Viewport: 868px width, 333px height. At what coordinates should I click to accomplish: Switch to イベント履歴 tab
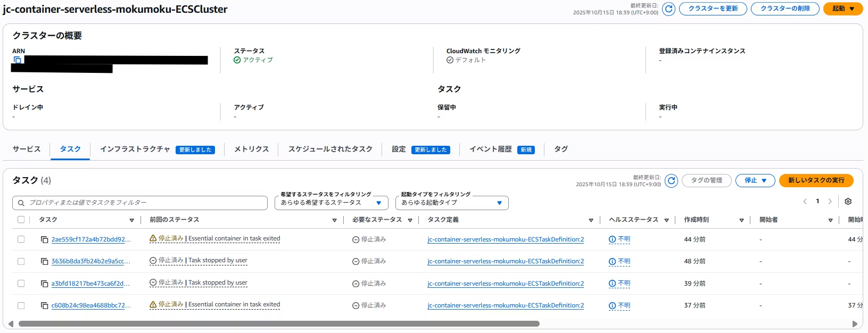point(490,149)
